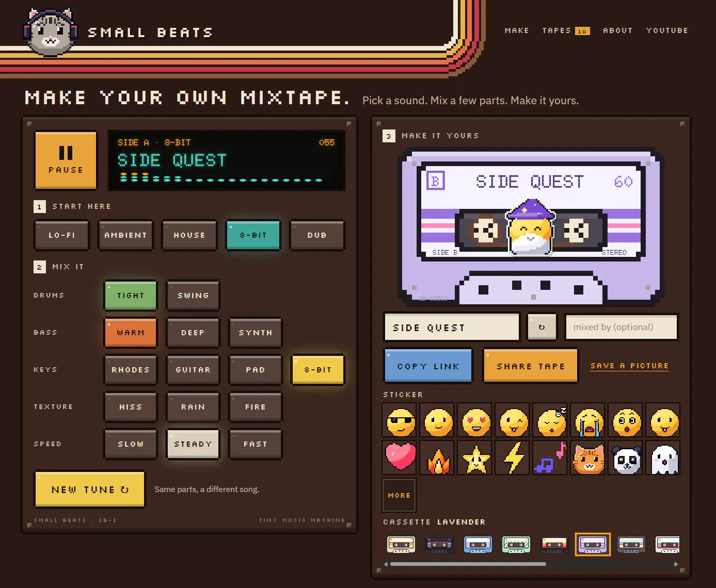Switch the starting sound to Dub
Viewport: 716px width, 588px height.
click(317, 235)
